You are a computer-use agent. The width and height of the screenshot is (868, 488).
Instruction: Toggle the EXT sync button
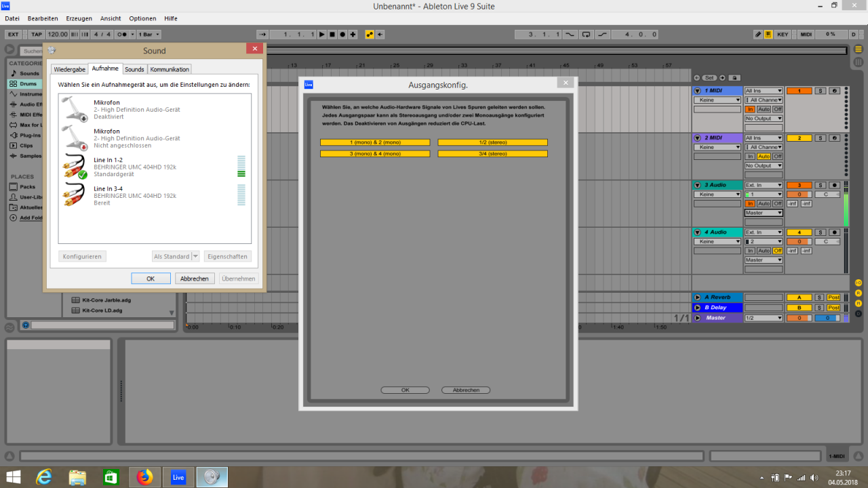(x=13, y=34)
